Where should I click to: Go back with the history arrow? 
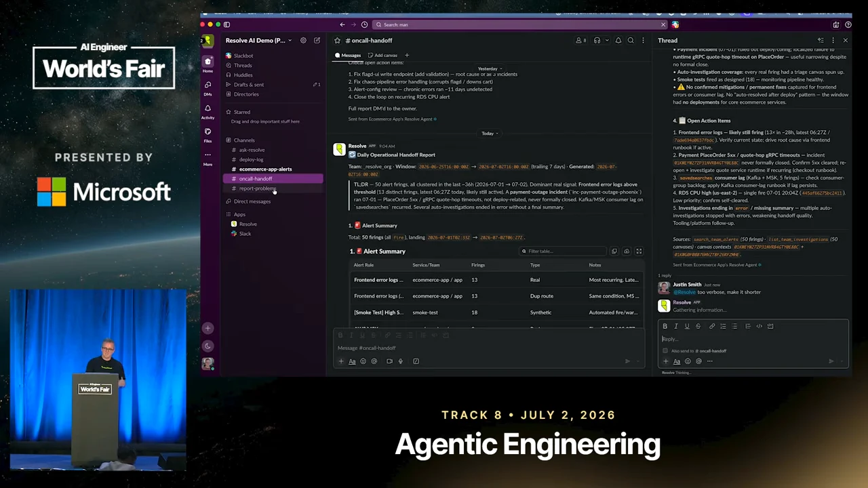tap(342, 24)
